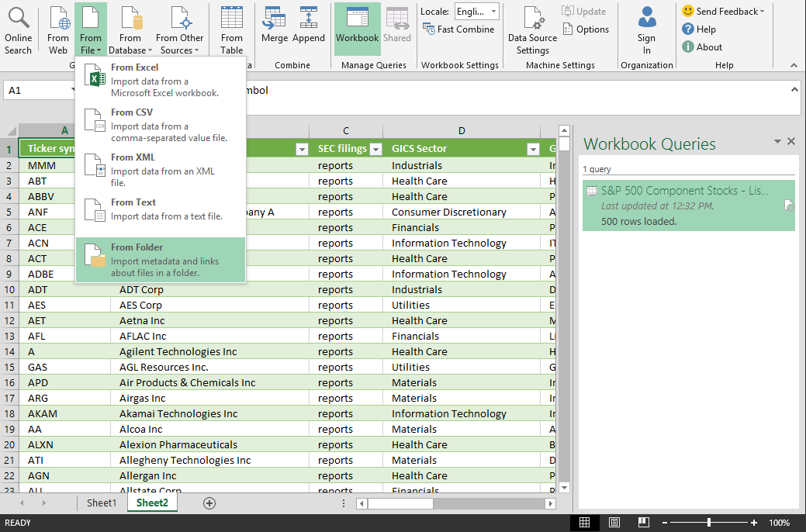
Task: Click the Alexion Pharmaceuticals cell
Action: 209,444
